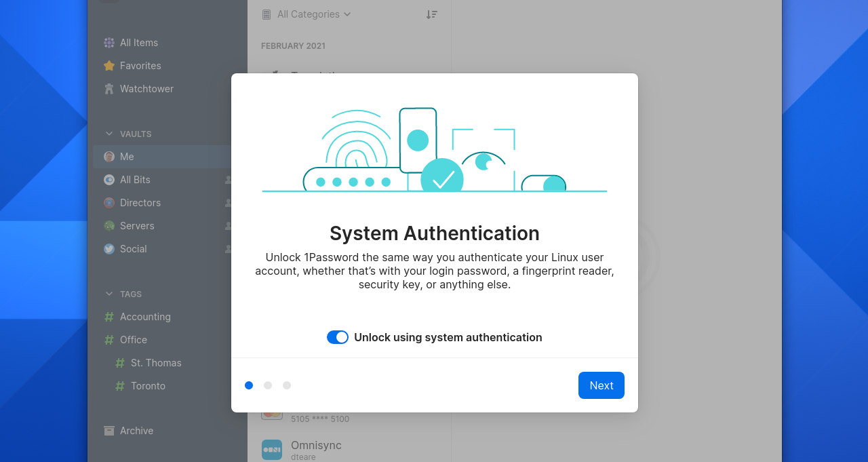This screenshot has height=462, width=868.
Task: Collapse the Vaults section chevron
Action: point(109,134)
